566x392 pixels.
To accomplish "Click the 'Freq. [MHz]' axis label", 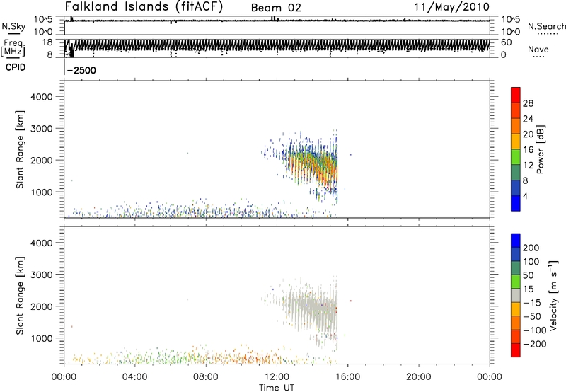I will [x=13, y=48].
